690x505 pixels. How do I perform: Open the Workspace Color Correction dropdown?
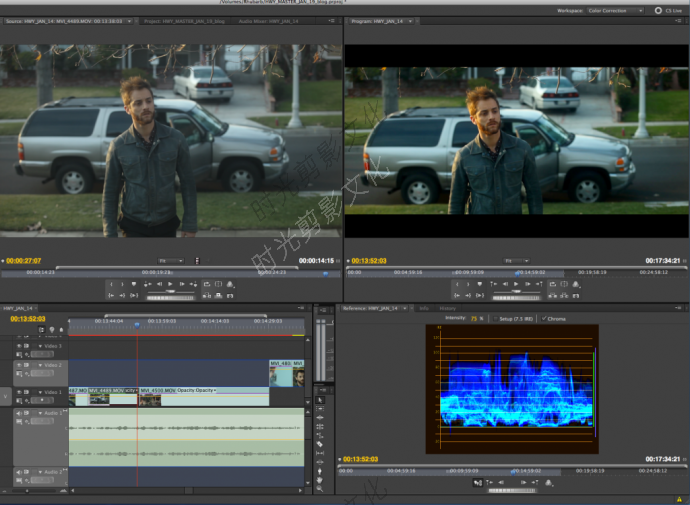point(615,11)
